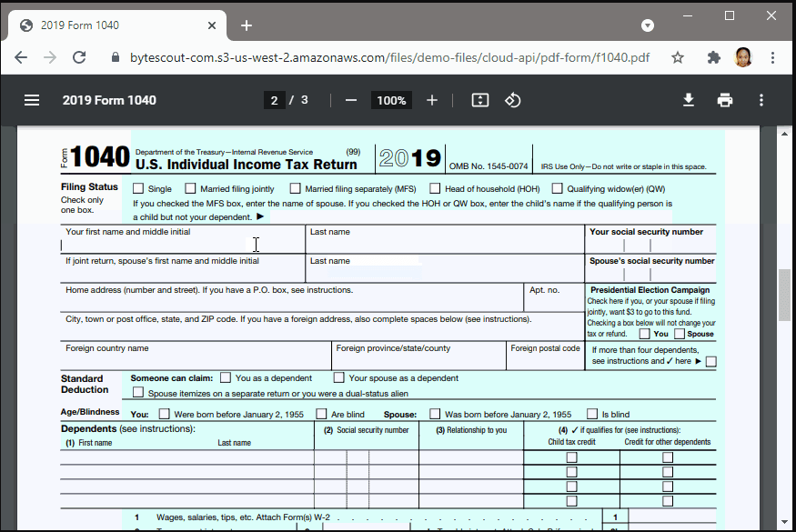Image resolution: width=796 pixels, height=532 pixels.
Task: Activate the fit-to-page view
Action: (x=479, y=100)
